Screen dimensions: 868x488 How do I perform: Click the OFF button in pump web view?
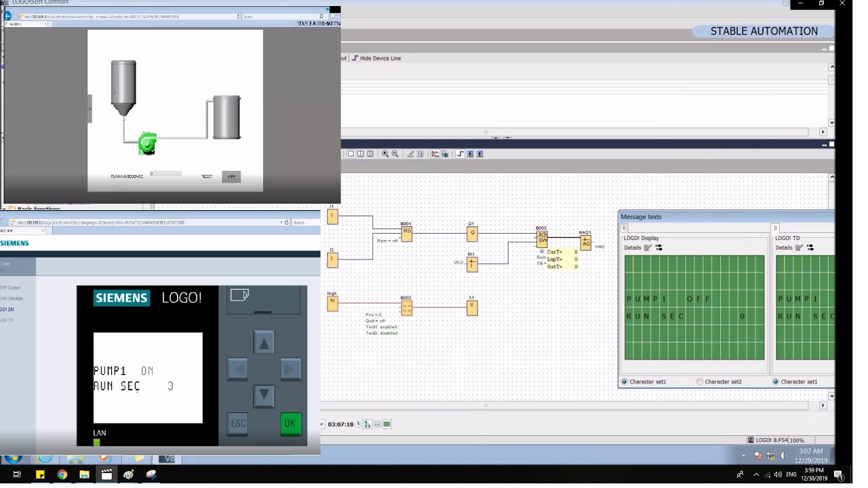coord(231,177)
